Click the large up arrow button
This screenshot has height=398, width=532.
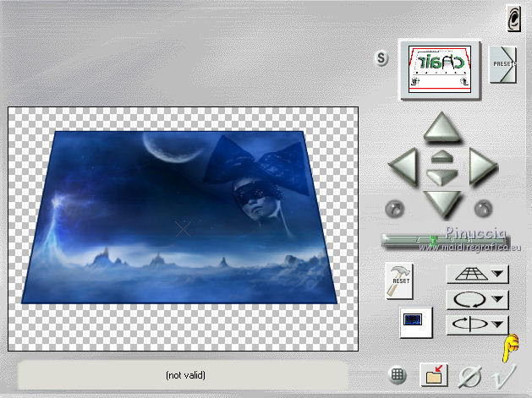tap(442, 127)
